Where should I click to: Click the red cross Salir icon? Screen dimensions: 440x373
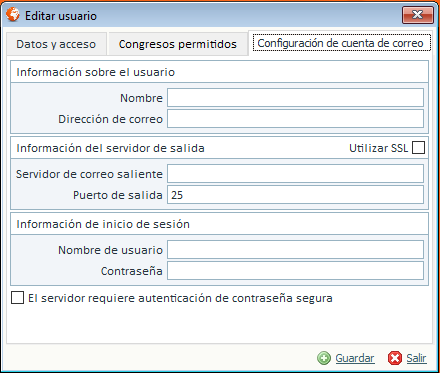point(395,358)
